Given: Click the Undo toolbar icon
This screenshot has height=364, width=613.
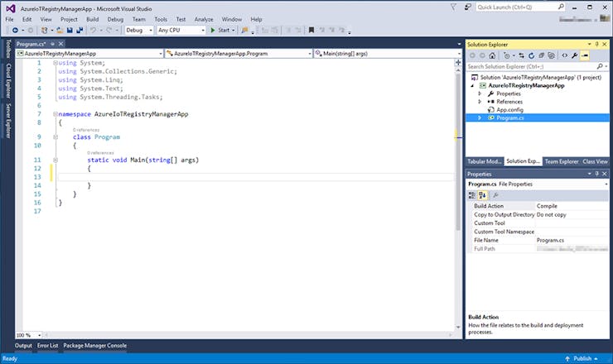Looking at the screenshot, I should coord(93,30).
